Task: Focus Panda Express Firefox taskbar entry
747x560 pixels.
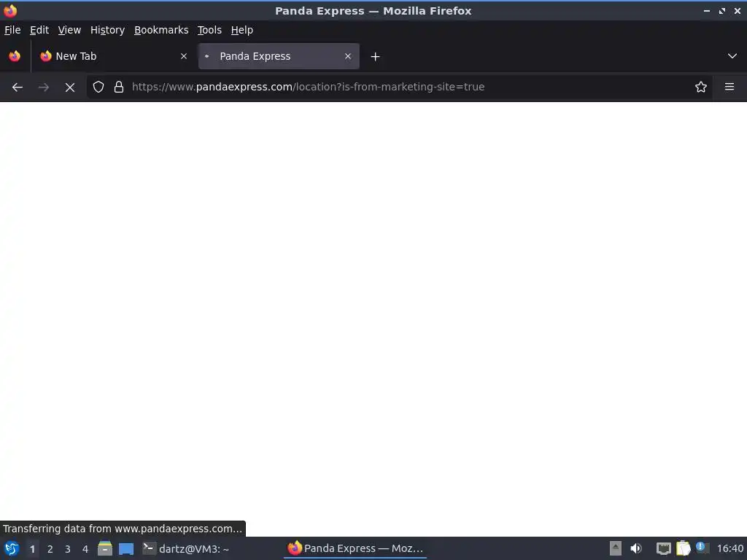Action: pos(355,548)
